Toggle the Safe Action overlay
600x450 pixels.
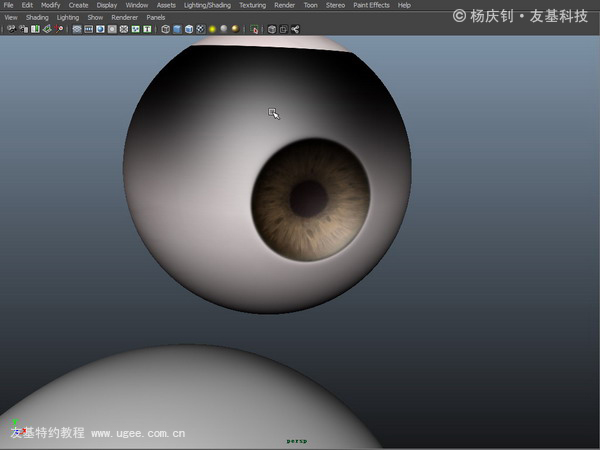[x=135, y=29]
